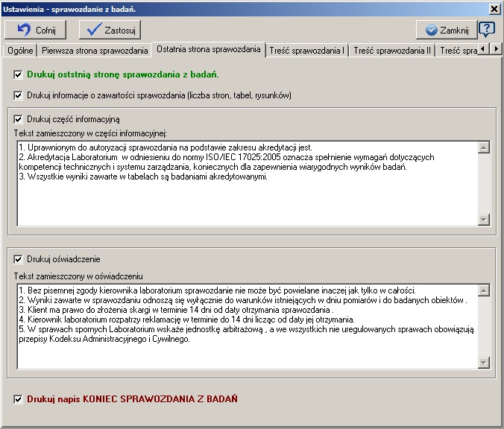
Task: Disable Drukuj napis KONIEC SPRAWOZDANIA checkbox
Action: tap(18, 399)
